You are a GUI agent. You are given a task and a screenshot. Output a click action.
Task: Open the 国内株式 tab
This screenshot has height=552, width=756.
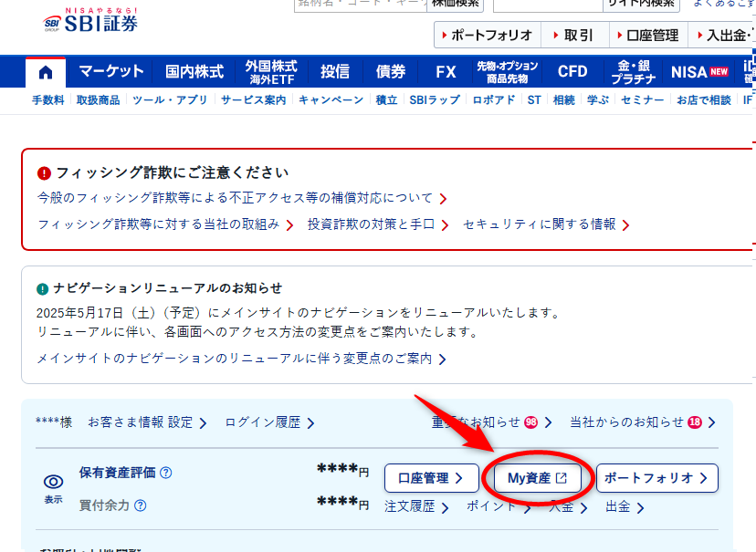pyautogui.click(x=194, y=72)
